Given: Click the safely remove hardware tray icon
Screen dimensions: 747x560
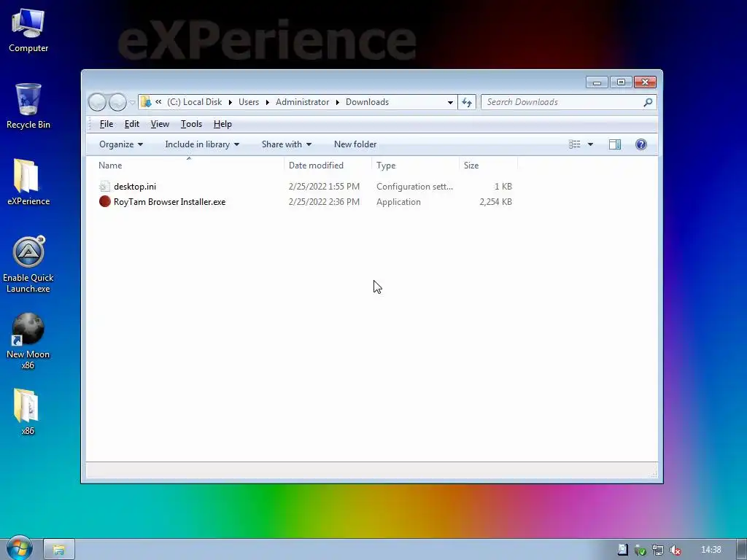Looking at the screenshot, I should (x=640, y=550).
